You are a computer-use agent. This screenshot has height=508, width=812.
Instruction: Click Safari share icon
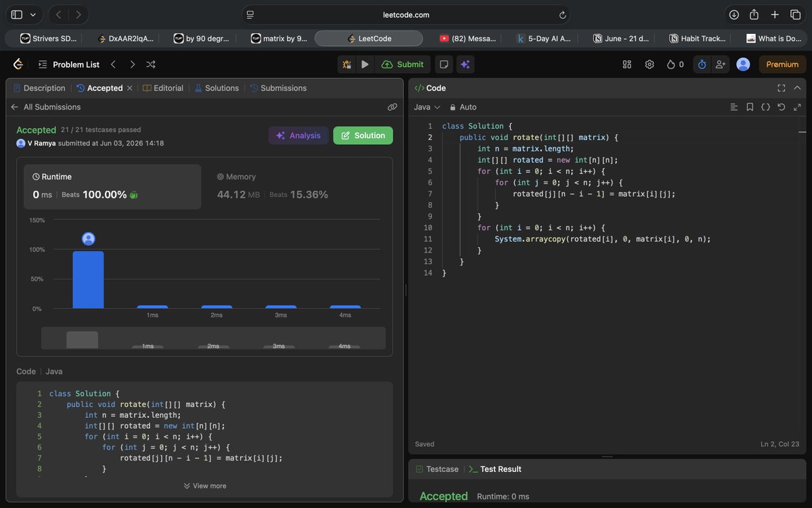point(754,14)
